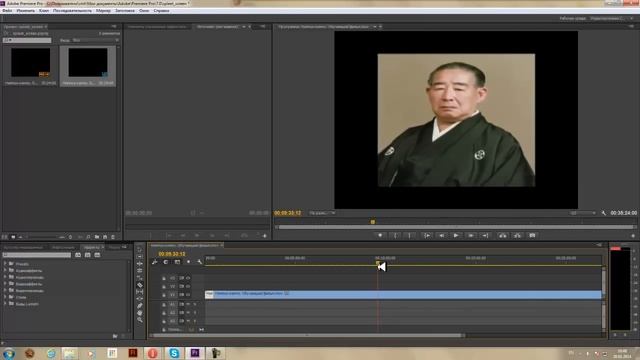Open the Последовательность menu
640x360 pixels.
tap(72, 11)
